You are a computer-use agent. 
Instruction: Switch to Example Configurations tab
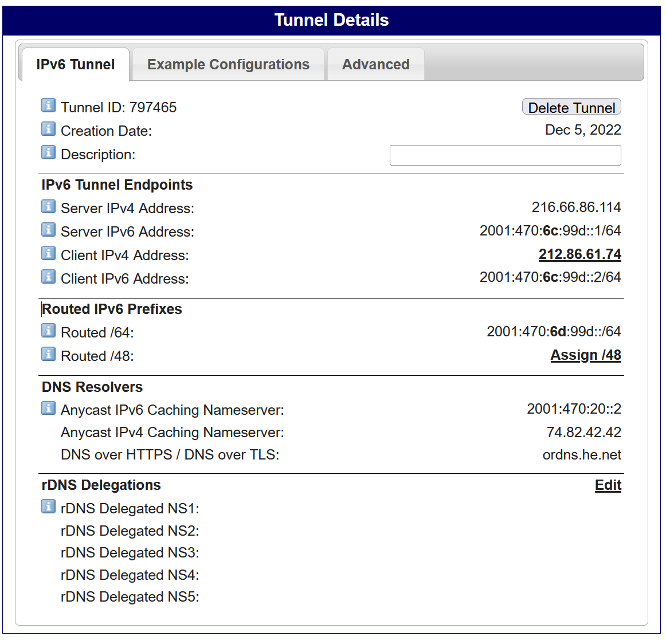coord(228,65)
